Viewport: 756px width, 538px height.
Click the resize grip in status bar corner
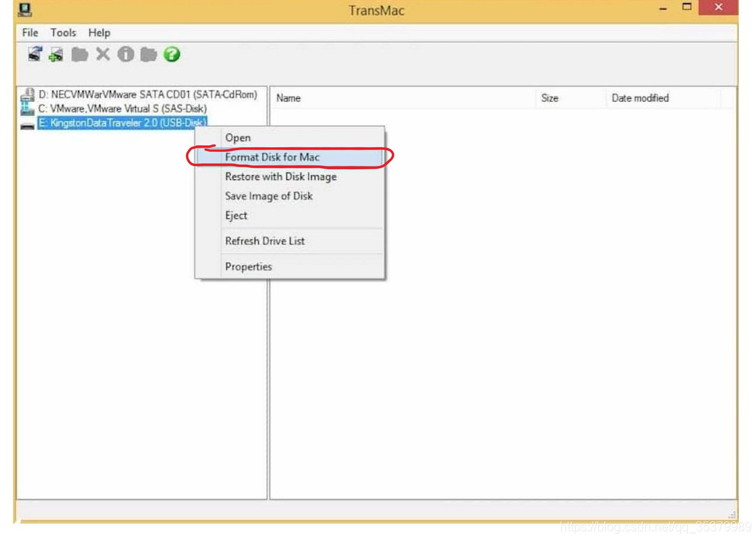(732, 515)
